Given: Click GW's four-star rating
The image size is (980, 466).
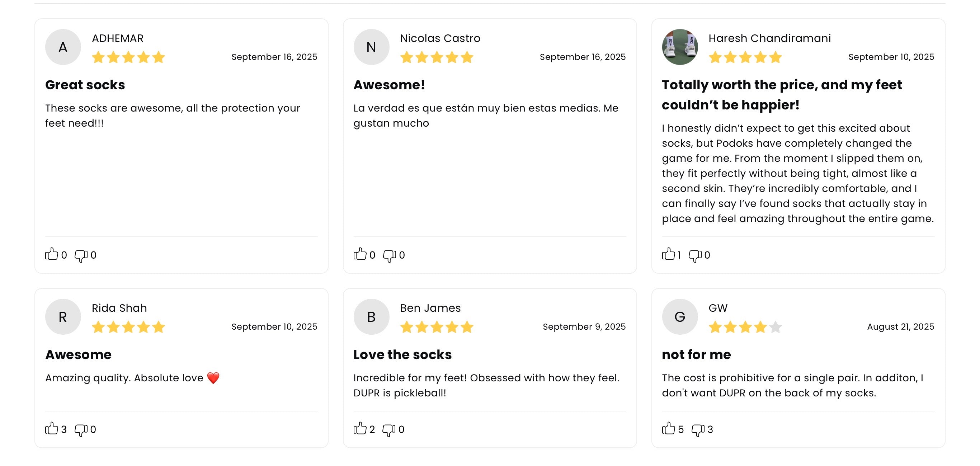Looking at the screenshot, I should point(745,327).
